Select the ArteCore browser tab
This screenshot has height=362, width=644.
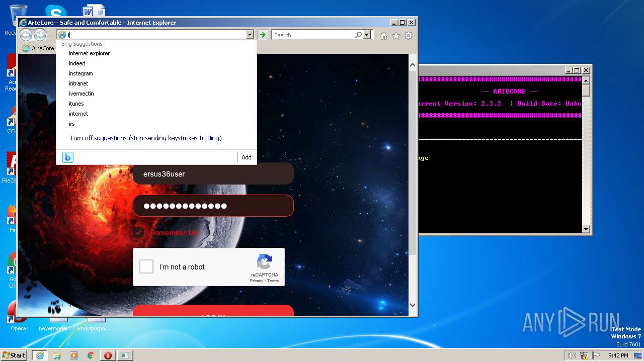(38, 48)
